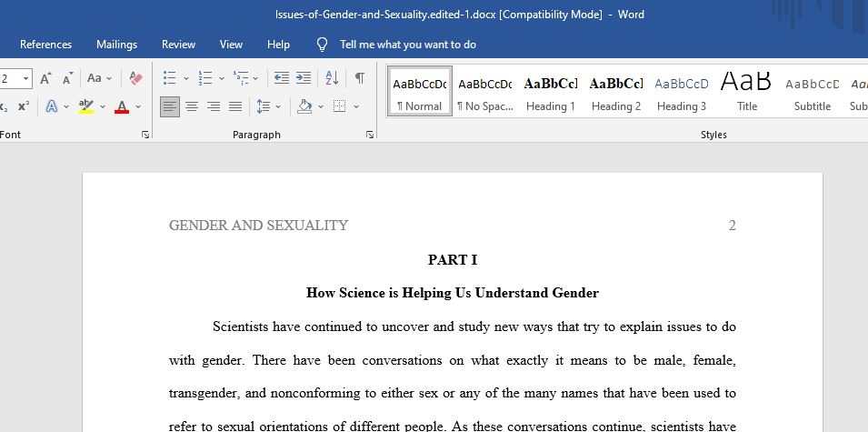Apply the Heading 3 style
This screenshot has width=868, height=432.
tap(682, 91)
